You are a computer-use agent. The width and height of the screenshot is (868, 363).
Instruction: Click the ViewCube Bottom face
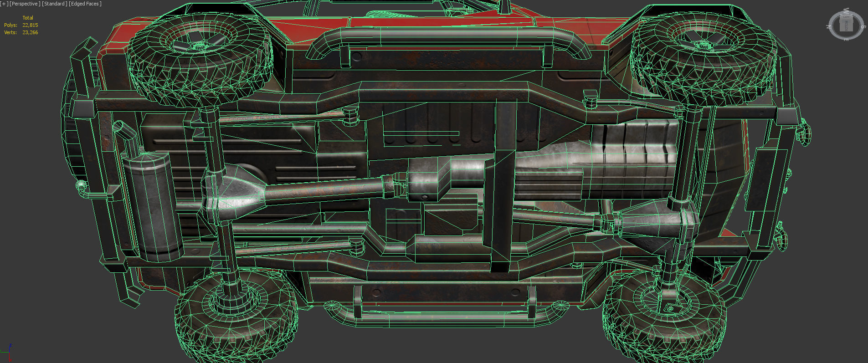point(846,26)
